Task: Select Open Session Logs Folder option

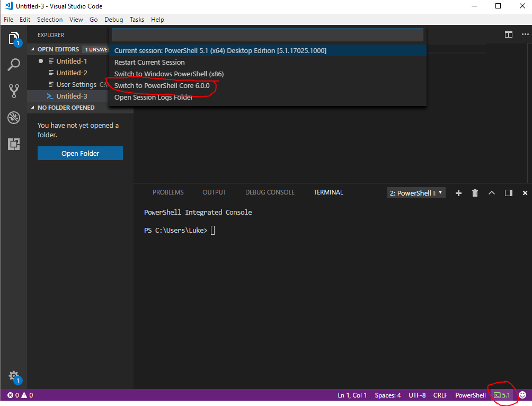Action: pos(268,98)
